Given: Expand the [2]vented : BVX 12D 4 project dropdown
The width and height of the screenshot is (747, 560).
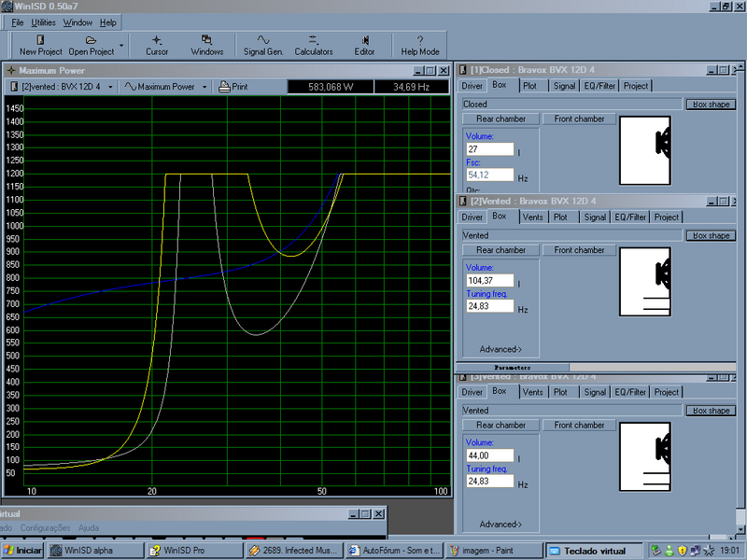Looking at the screenshot, I should (x=110, y=87).
